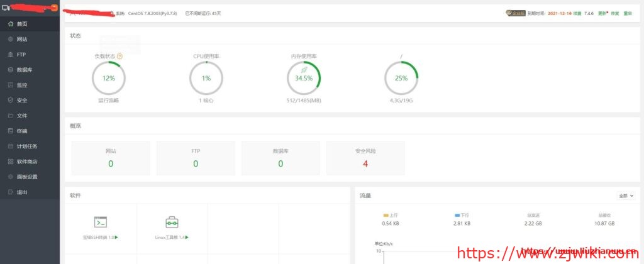The width and height of the screenshot is (644, 264).
Task: Click the 安全风险 count of 4
Action: [x=365, y=163]
